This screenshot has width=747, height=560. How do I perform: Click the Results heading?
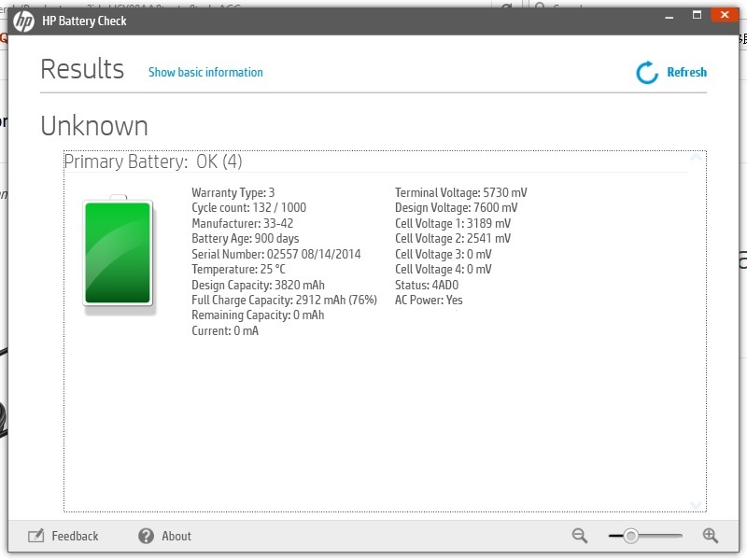[82, 68]
